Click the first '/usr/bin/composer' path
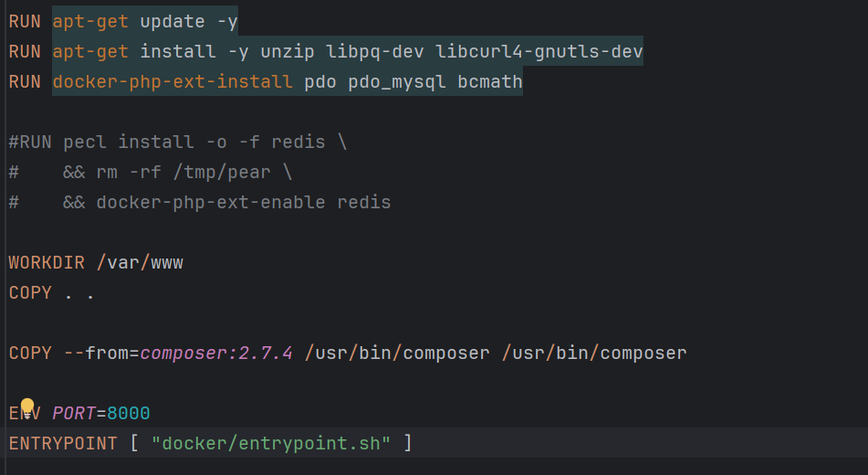 [397, 354]
